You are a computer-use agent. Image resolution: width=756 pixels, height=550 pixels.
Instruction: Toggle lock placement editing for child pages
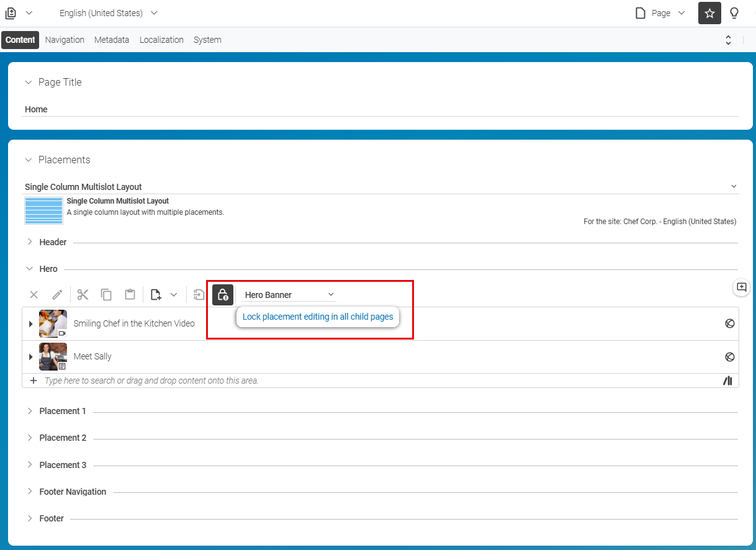coord(223,295)
